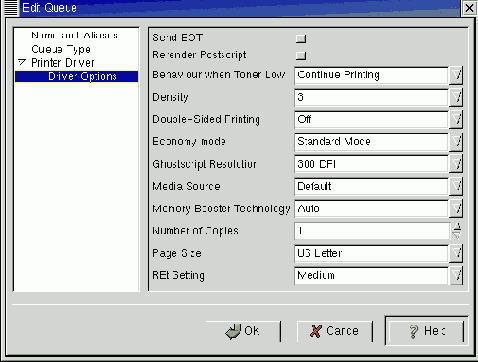Click the Ghostscript Resolution label
This screenshot has height=362, width=478.
tap(204, 164)
